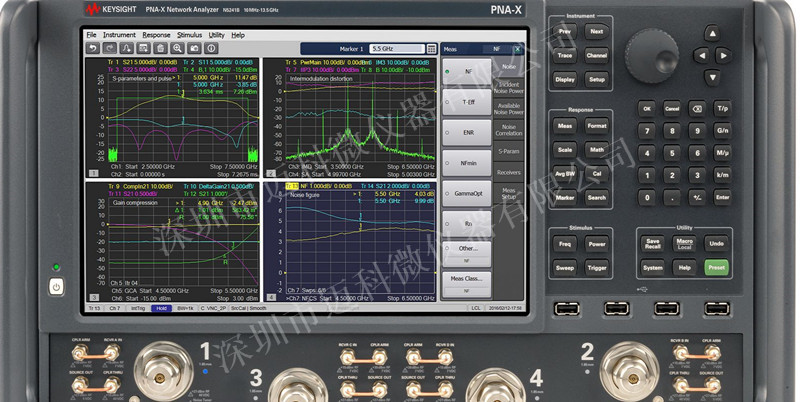This screenshot has height=402, width=800.
Task: Tap the G/n units key
Action: pos(722,131)
